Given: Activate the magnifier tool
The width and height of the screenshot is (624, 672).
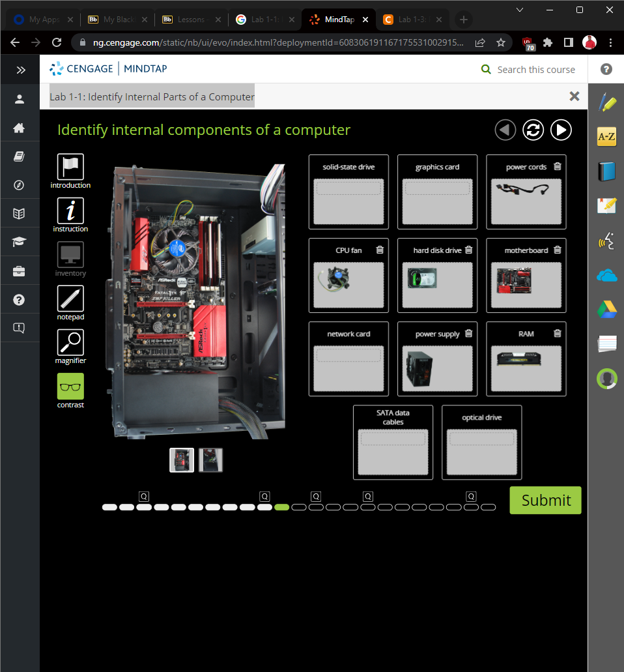Looking at the screenshot, I should [x=70, y=342].
